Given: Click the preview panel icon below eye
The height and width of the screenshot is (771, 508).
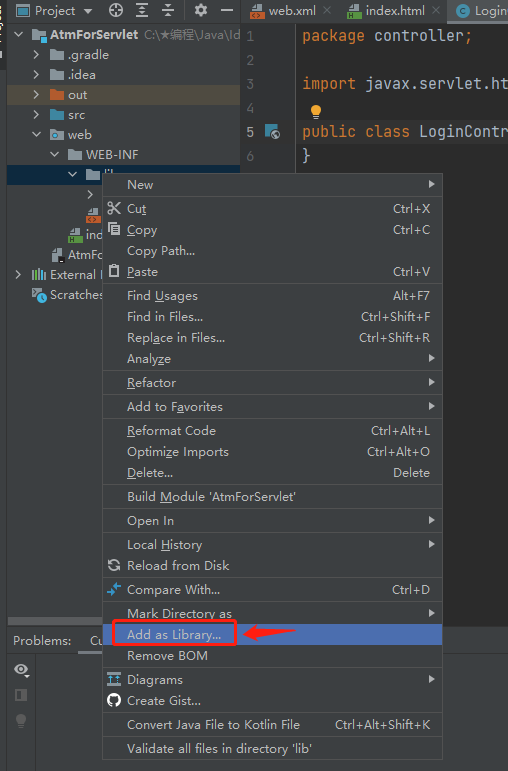Looking at the screenshot, I should coord(21,695).
